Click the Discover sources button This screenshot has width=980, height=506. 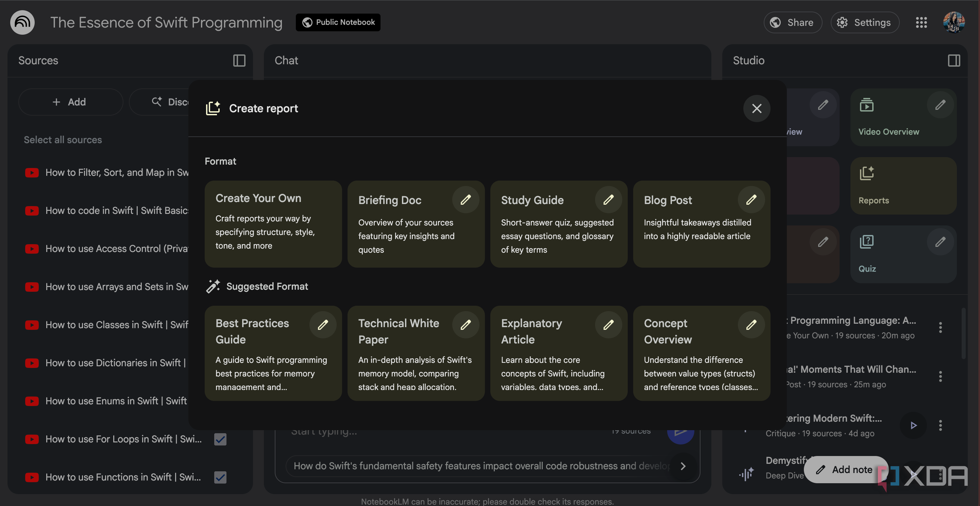tap(160, 102)
